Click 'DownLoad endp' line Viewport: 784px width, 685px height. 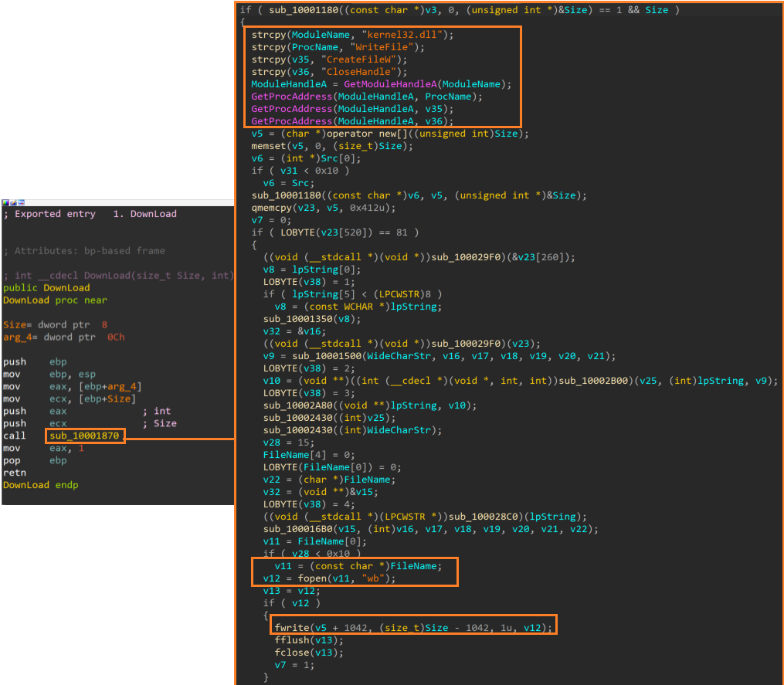click(40, 485)
